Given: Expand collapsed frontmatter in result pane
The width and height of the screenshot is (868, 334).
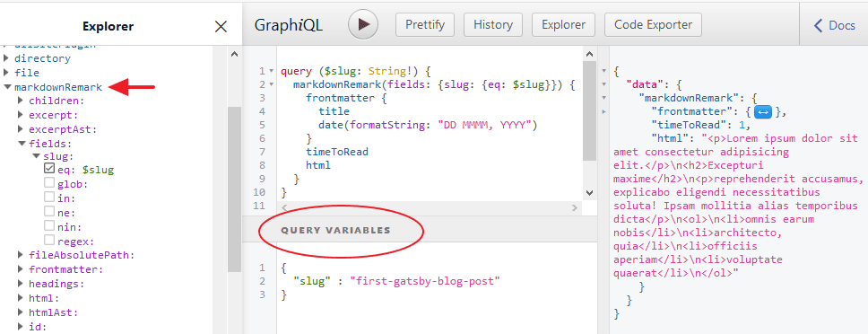Looking at the screenshot, I should 763,112.
